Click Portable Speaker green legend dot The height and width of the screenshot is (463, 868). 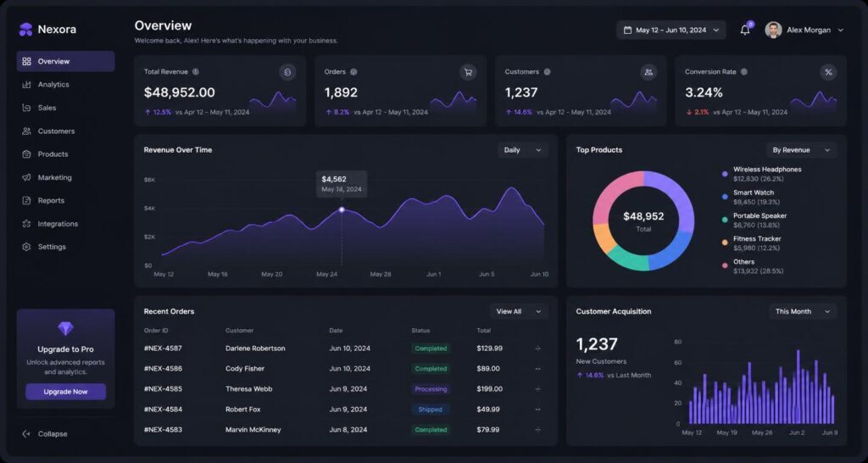pos(725,220)
